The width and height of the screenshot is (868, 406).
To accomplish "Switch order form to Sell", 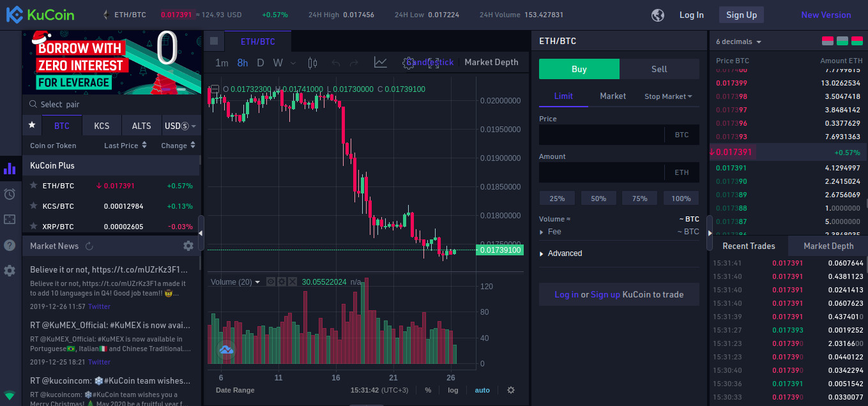I will [659, 69].
